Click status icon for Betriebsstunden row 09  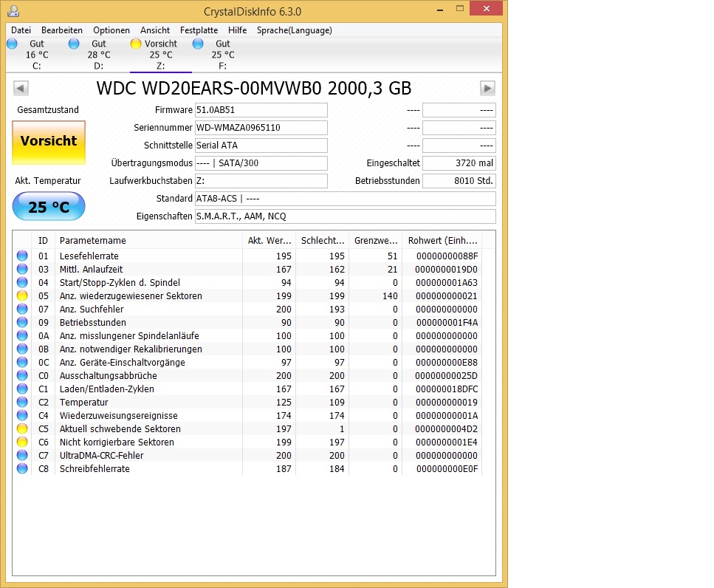point(22,322)
